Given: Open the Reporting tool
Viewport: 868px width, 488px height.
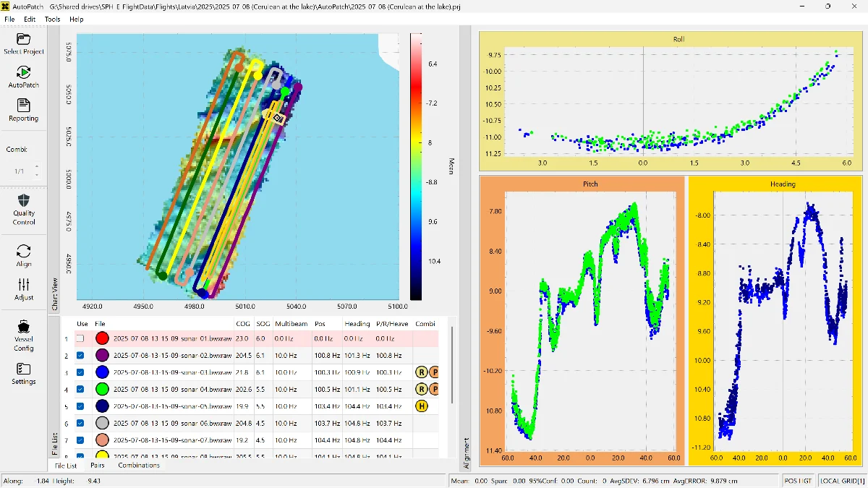Looking at the screenshot, I should (23, 111).
